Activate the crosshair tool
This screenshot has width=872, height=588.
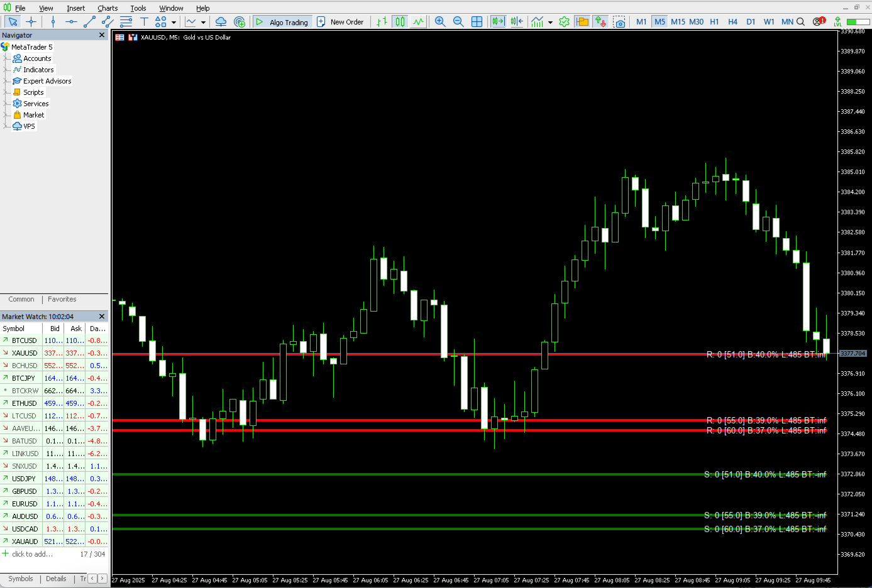31,22
